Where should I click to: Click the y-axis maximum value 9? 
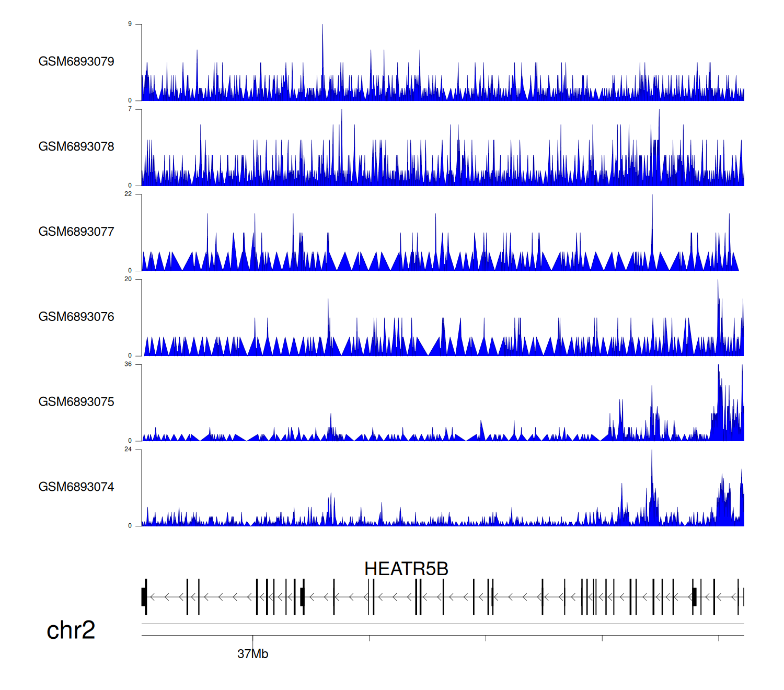point(130,24)
